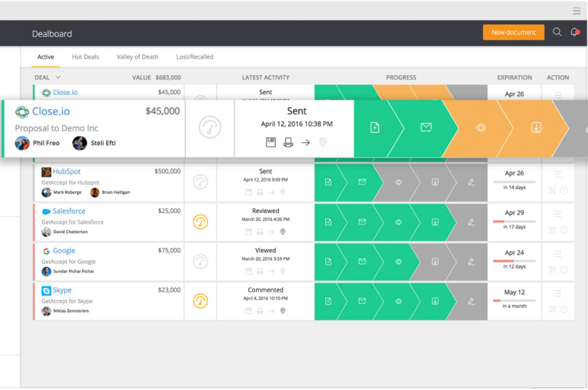
Task: Click the orange eye viewed stage in the Close.io card
Action: tap(481, 128)
